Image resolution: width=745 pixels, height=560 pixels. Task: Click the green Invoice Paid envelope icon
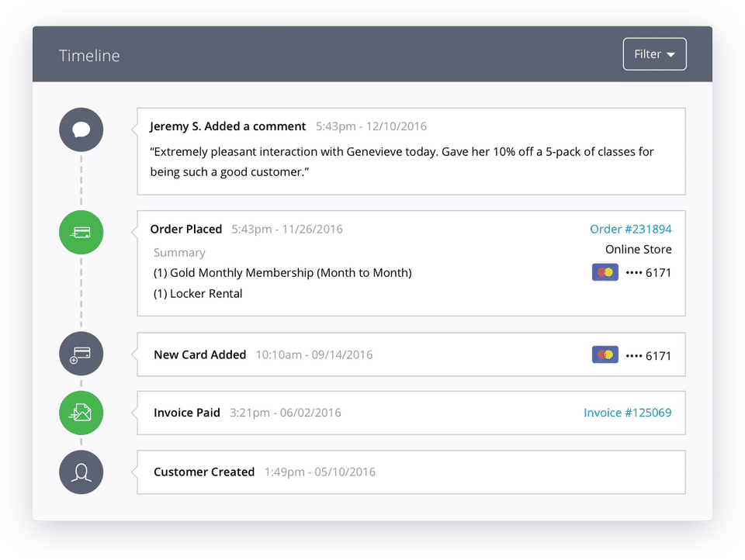coord(81,413)
